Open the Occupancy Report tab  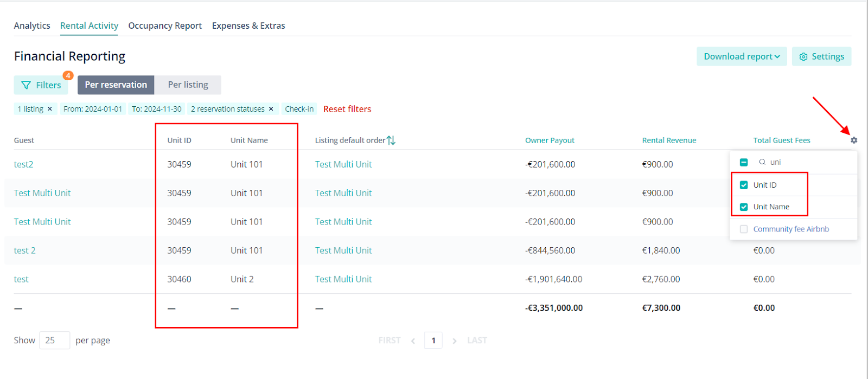pos(165,25)
